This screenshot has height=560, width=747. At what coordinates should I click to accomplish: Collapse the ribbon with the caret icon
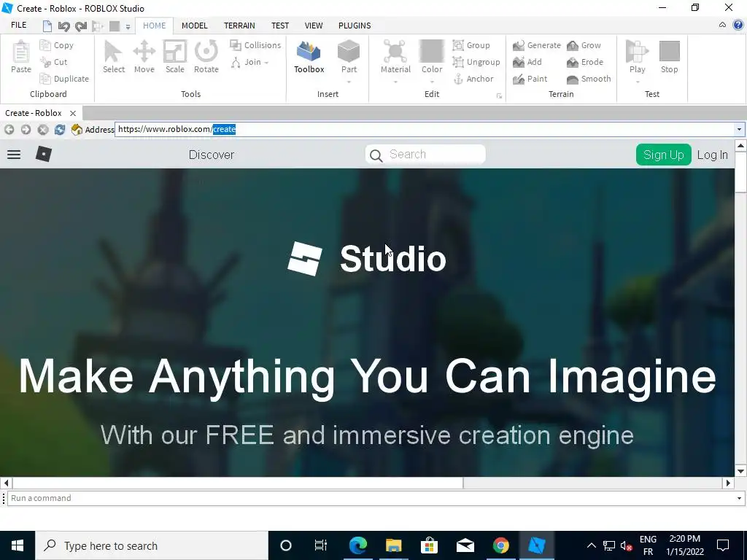click(722, 26)
